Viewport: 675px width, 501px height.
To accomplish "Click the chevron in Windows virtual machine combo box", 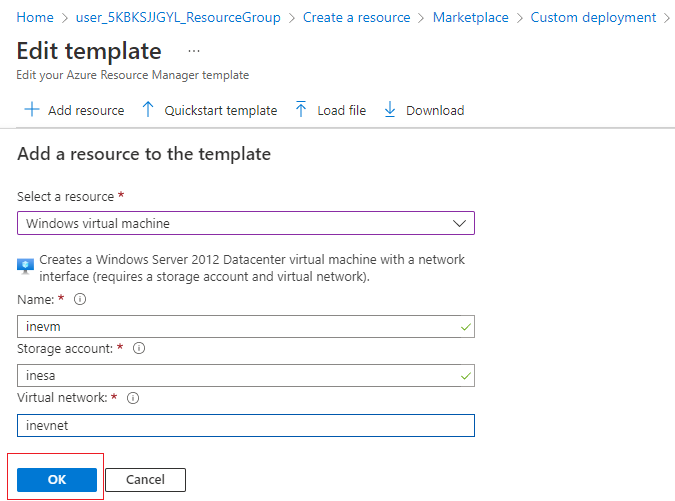I will pos(459,223).
